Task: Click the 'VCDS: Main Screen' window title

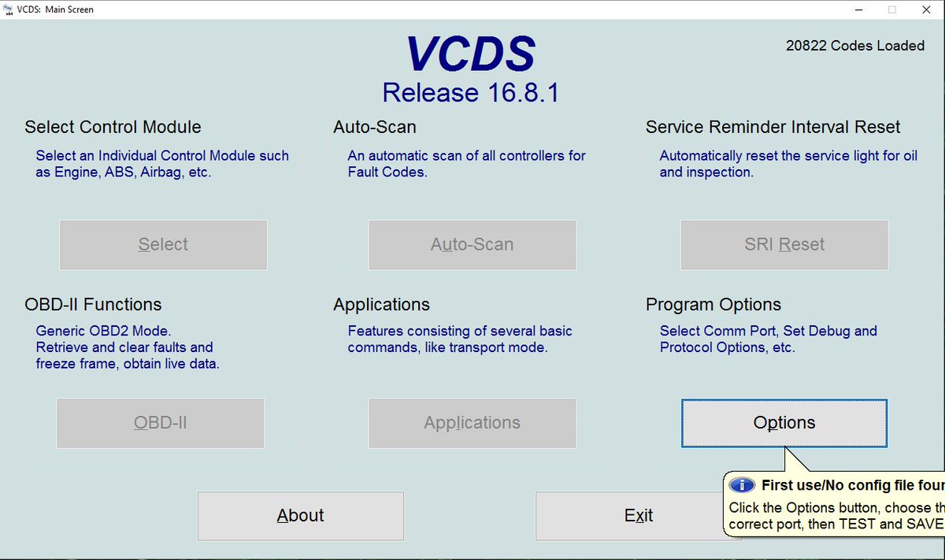Action: [x=56, y=9]
